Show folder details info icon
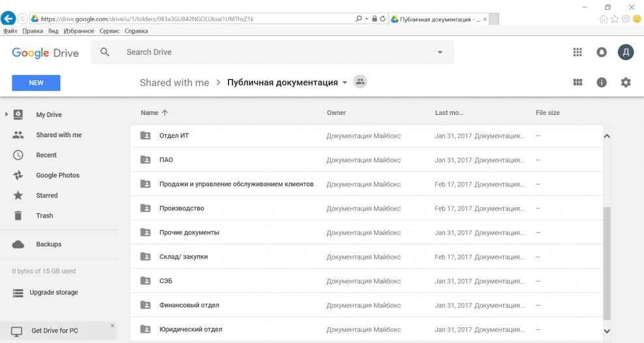This screenshot has height=343, width=644. (x=602, y=82)
